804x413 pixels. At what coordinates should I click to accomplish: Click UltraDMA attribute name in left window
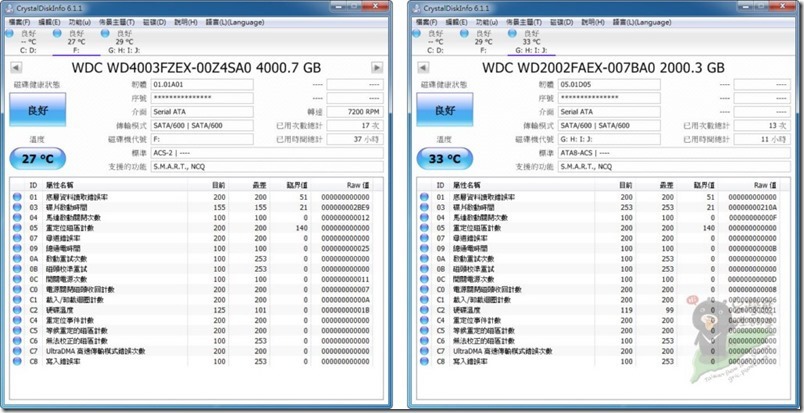(x=94, y=351)
